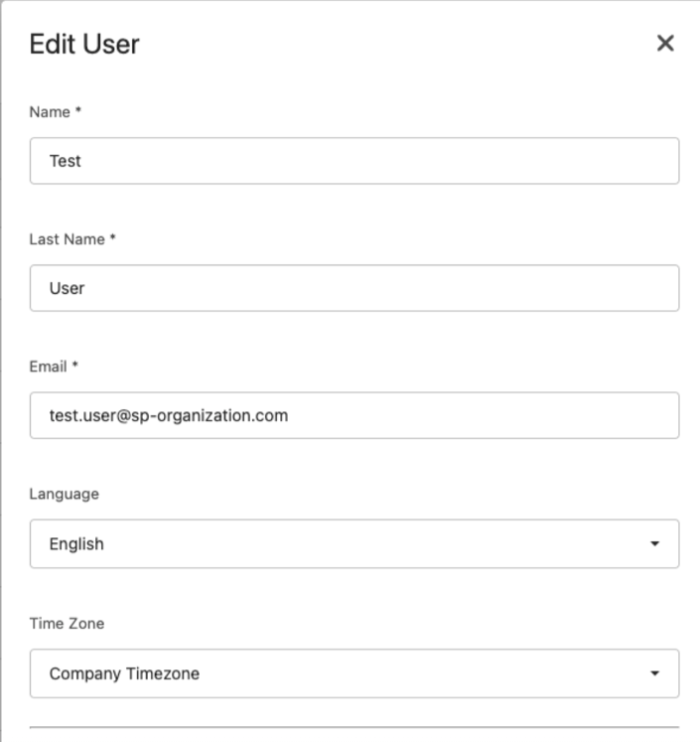
Task: Click the Language dropdown arrow icon
Action: pos(654,543)
